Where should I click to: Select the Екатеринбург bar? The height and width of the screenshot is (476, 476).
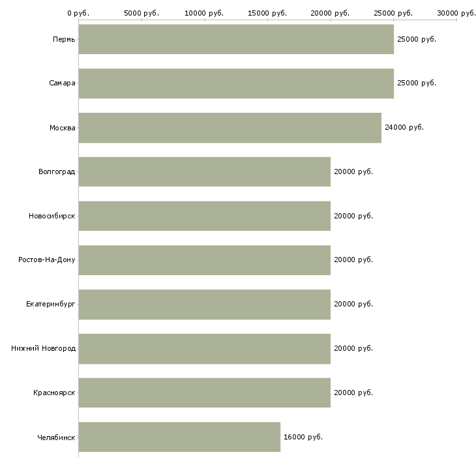coord(204,304)
